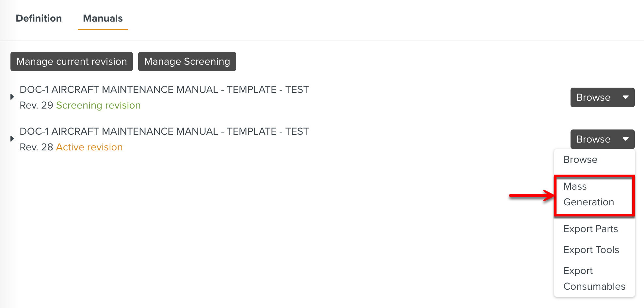Expand the Rev. 28 active revision row
This screenshot has width=644, height=308.
pyautogui.click(x=12, y=139)
